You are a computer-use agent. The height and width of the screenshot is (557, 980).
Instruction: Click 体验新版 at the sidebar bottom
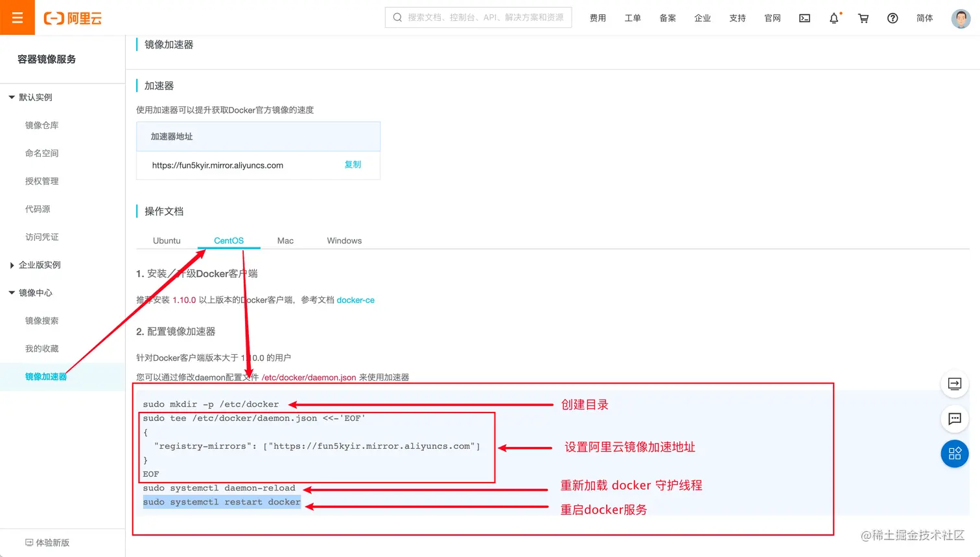[47, 543]
